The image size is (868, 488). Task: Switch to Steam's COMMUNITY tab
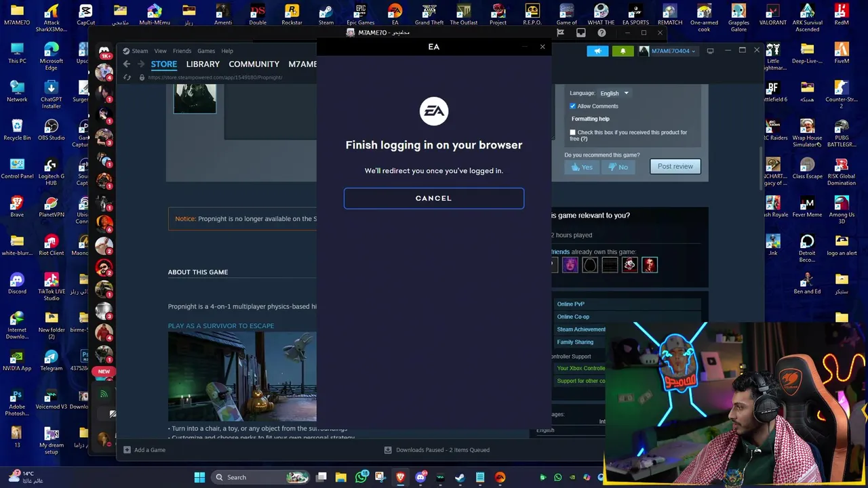(x=254, y=64)
